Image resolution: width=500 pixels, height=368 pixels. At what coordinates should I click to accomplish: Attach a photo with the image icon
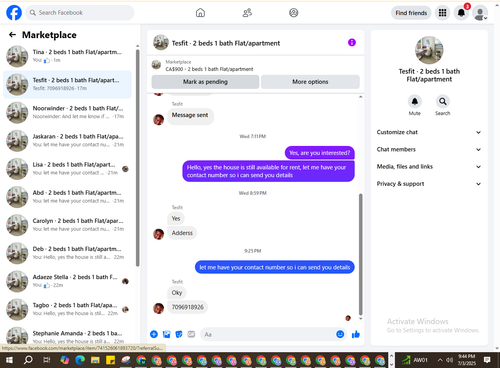[166, 334]
